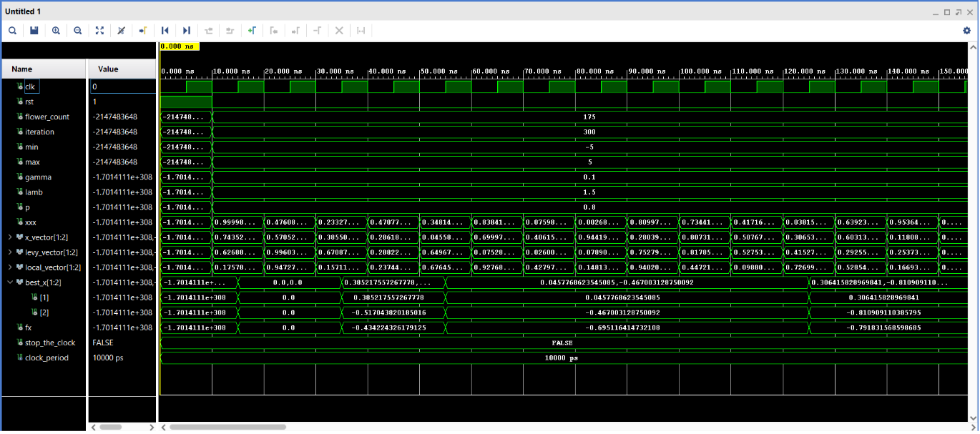Screen dimensions: 980x434
Task: Go to the last time
Action: tap(187, 31)
